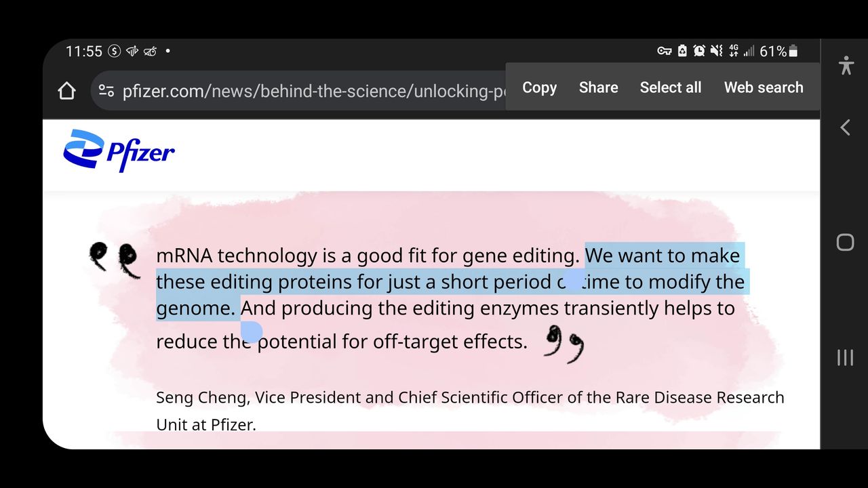Choose Share from the selection menu
868x488 pixels.
tap(598, 87)
